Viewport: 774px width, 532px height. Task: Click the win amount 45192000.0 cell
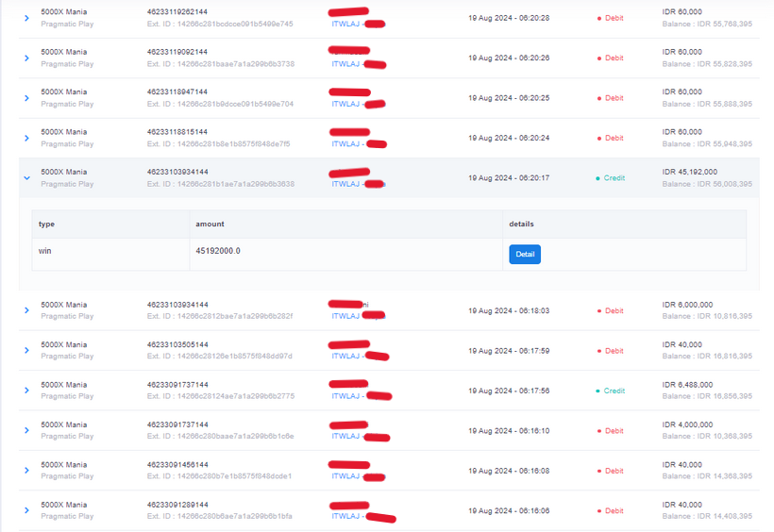pyautogui.click(x=218, y=251)
